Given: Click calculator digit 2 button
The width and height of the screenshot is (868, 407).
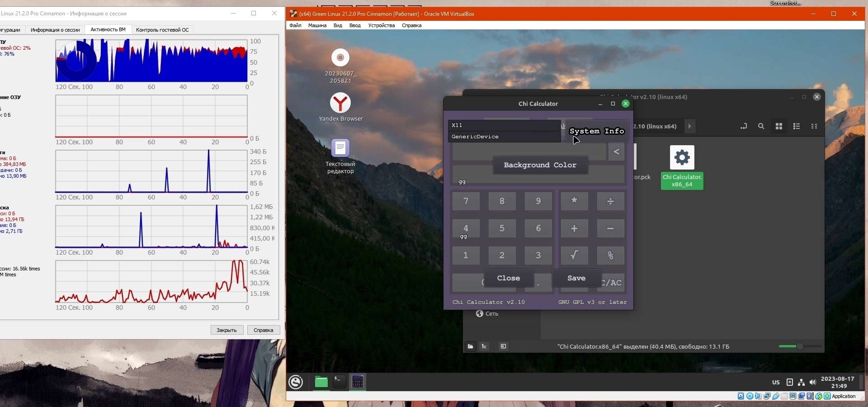Looking at the screenshot, I should [502, 256].
